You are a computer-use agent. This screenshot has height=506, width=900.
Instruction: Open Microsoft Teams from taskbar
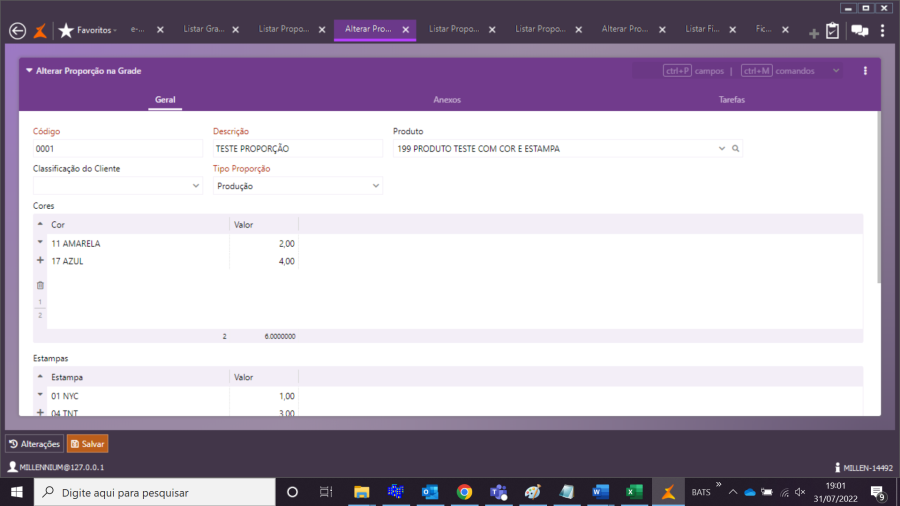[499, 492]
